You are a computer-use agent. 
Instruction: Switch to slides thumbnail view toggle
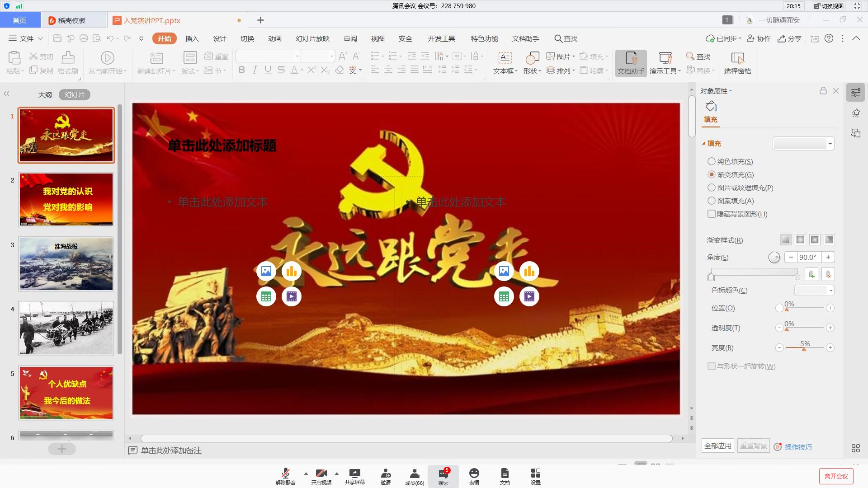[x=75, y=94]
